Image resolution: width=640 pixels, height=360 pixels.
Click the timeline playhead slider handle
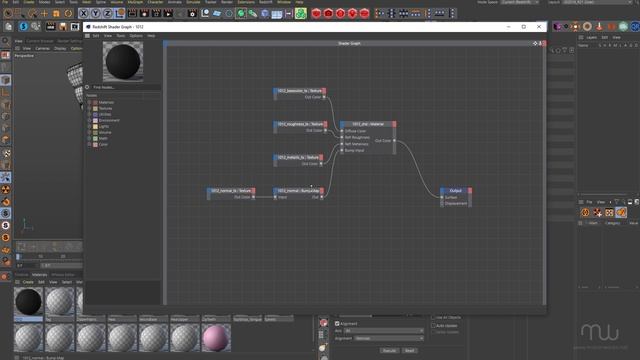(x=18, y=257)
